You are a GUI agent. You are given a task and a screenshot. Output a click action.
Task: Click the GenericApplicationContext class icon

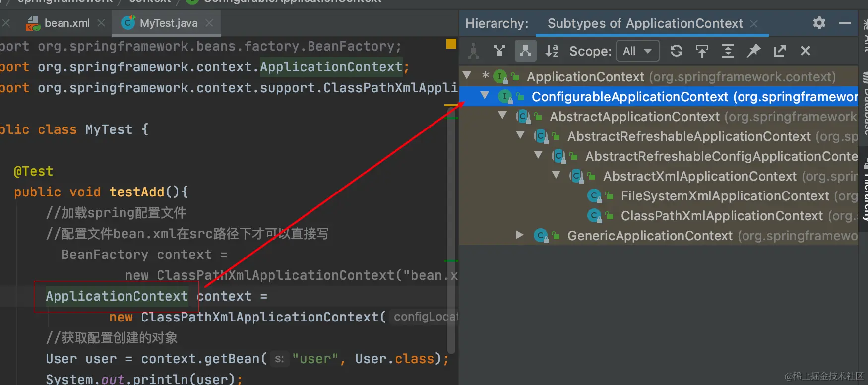pos(541,236)
